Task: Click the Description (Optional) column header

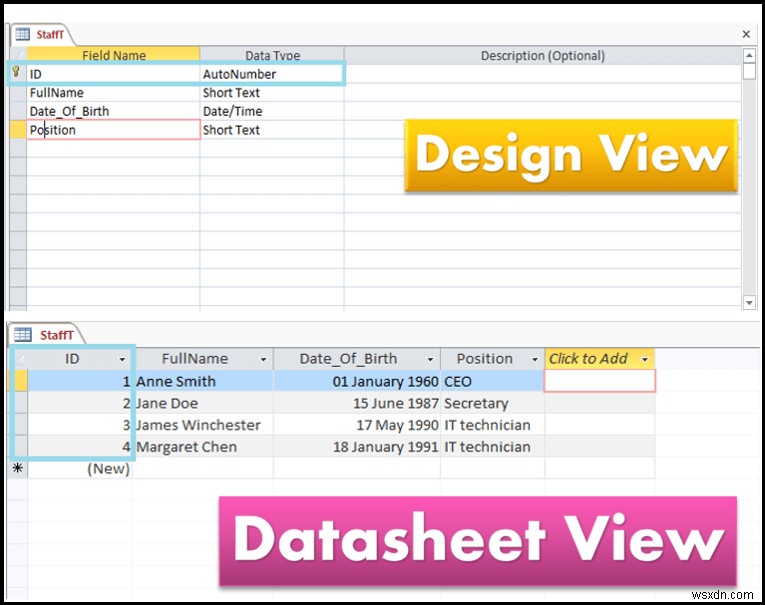Action: 543,55
